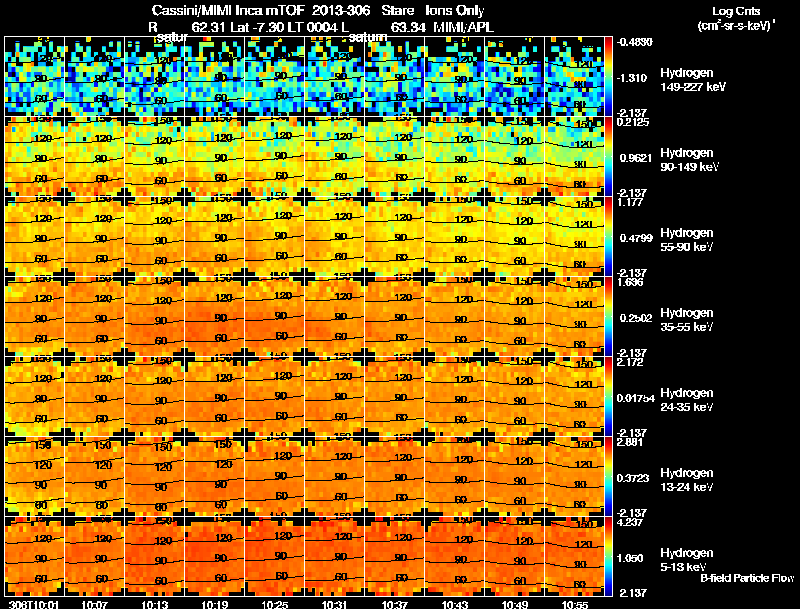The width and height of the screenshot is (800, 609).
Task: Click the 'Lat -7.30' header value
Action: [256, 27]
